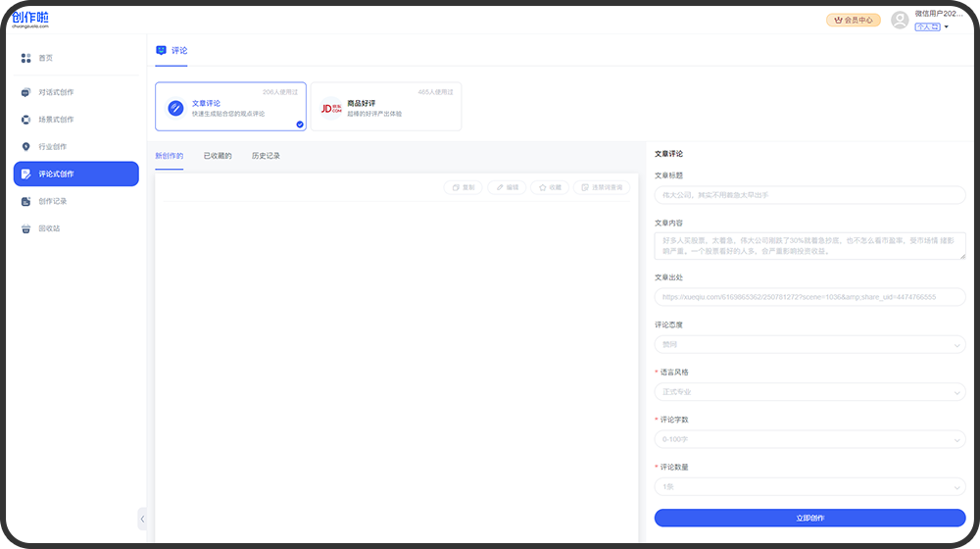980x549 pixels.
Task: Collapse the left sidebar panel
Action: (x=142, y=519)
